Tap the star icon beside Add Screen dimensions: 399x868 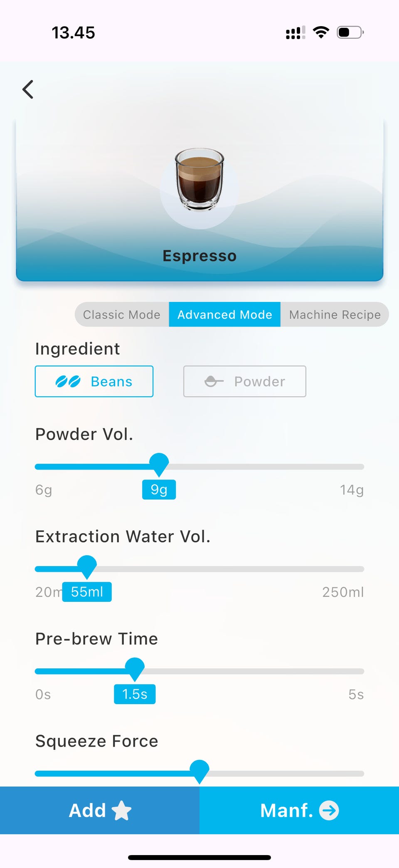(x=122, y=810)
